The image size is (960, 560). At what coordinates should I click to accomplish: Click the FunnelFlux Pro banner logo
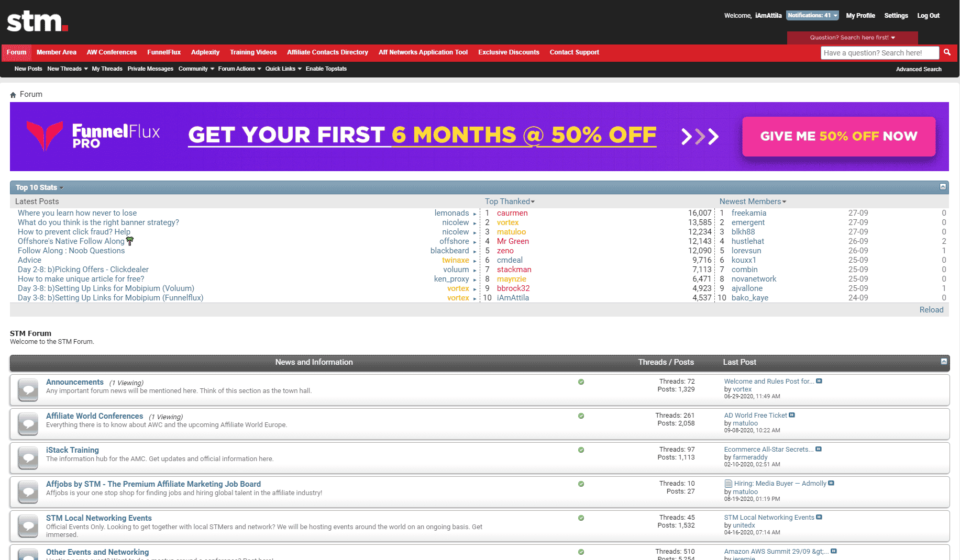(x=93, y=136)
